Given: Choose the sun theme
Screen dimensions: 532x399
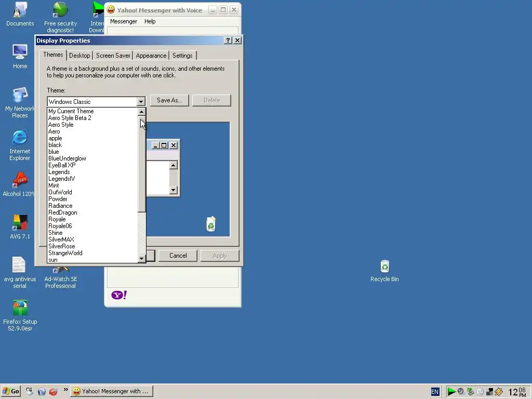Looking at the screenshot, I should [92, 260].
